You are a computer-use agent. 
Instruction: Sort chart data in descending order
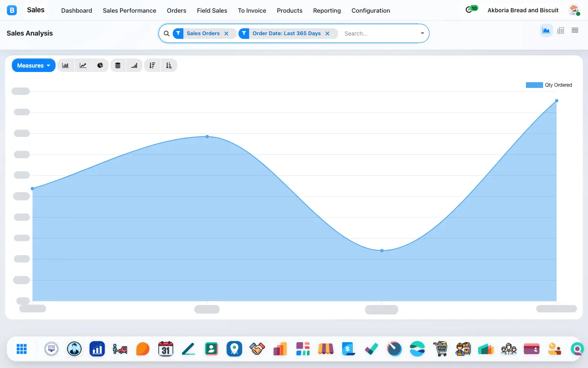152,65
